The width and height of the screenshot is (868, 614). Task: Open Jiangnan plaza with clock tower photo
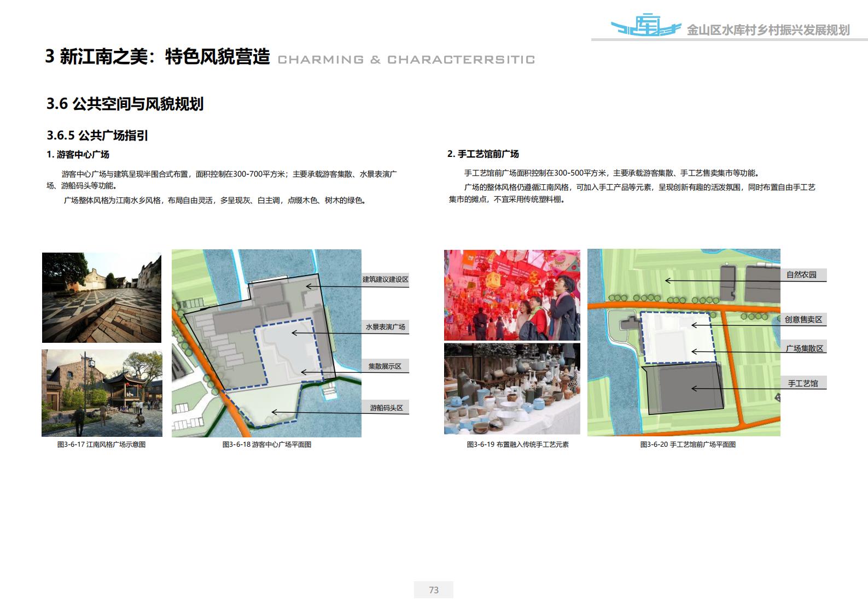102,393
